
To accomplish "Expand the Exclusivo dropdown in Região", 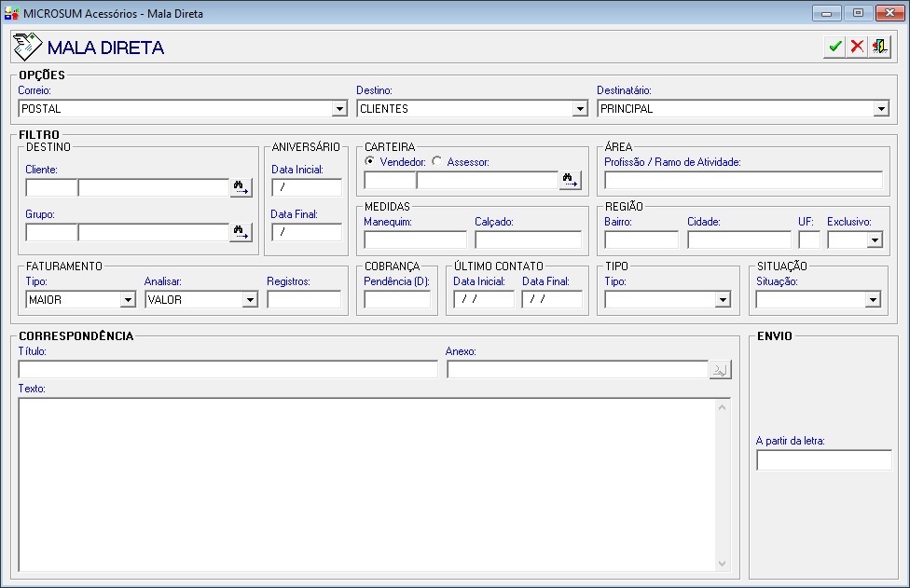I will click(875, 240).
